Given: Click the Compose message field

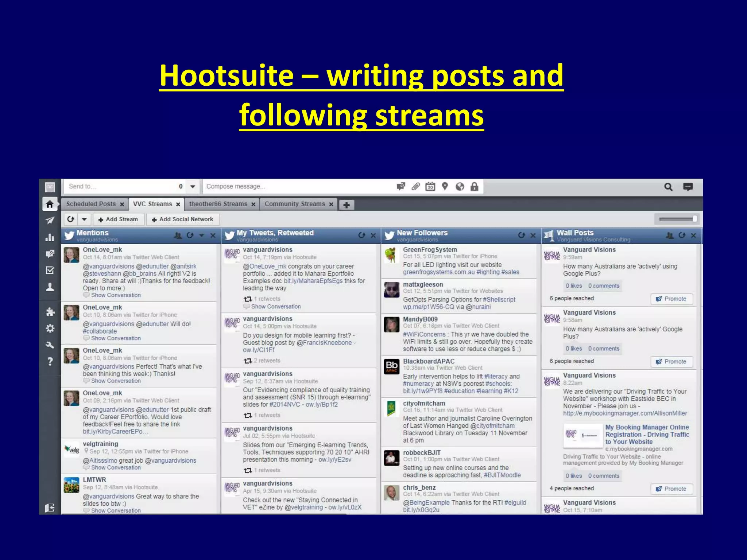Looking at the screenshot, I should (299, 187).
